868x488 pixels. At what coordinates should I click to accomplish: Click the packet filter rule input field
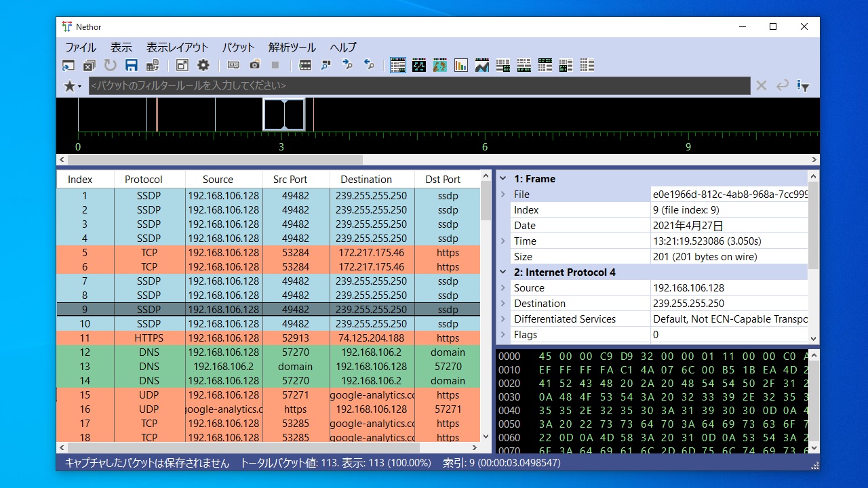[x=420, y=85]
